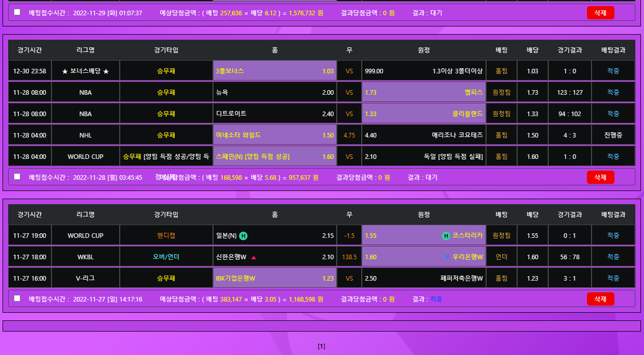Check the box for the 2022-11-27 14:17:16 bet
644x355 pixels.
[x=17, y=298]
